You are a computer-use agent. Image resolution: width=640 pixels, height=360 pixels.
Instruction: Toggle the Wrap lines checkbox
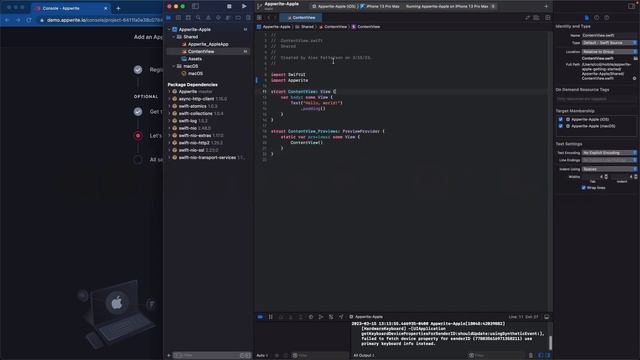583,188
